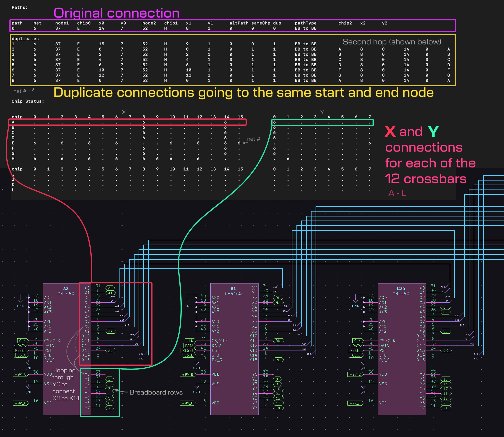Viewport: 504px width, 437px height.
Task: Click breadboard row tag 15 on chip C26
Action: point(446,379)
